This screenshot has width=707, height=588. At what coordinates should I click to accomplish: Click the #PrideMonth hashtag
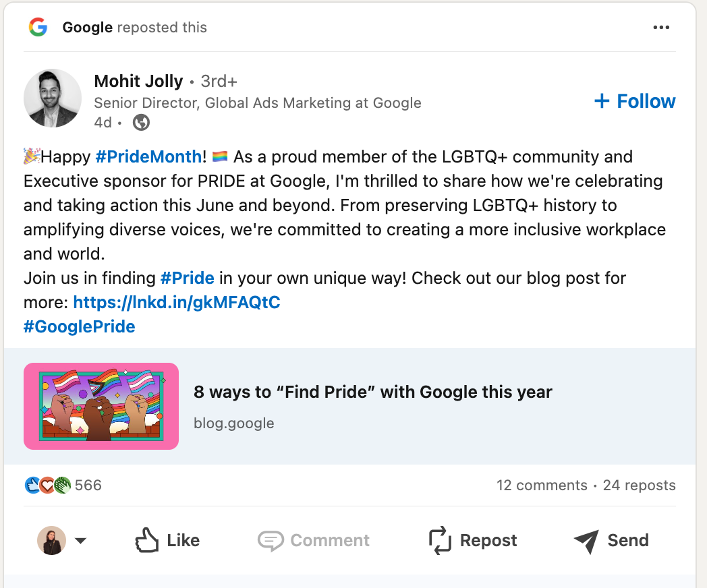pos(148,156)
